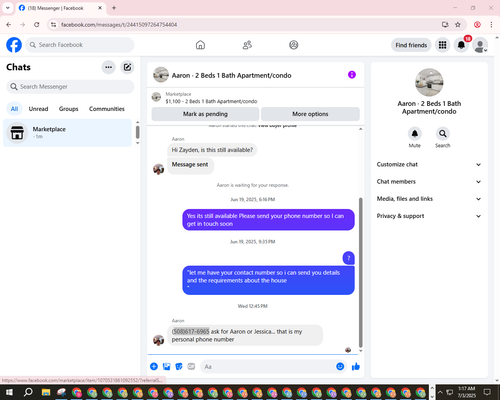Screen dimensions: 500x400
Task: Click the browser address bar URL
Action: (x=119, y=25)
